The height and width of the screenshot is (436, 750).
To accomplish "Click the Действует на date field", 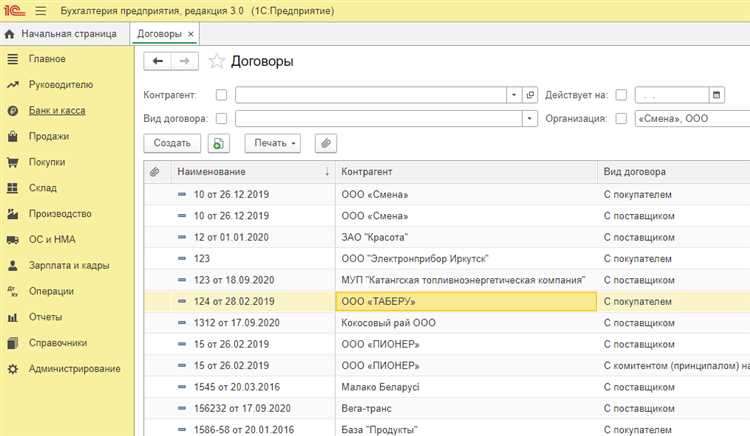I will click(672, 95).
